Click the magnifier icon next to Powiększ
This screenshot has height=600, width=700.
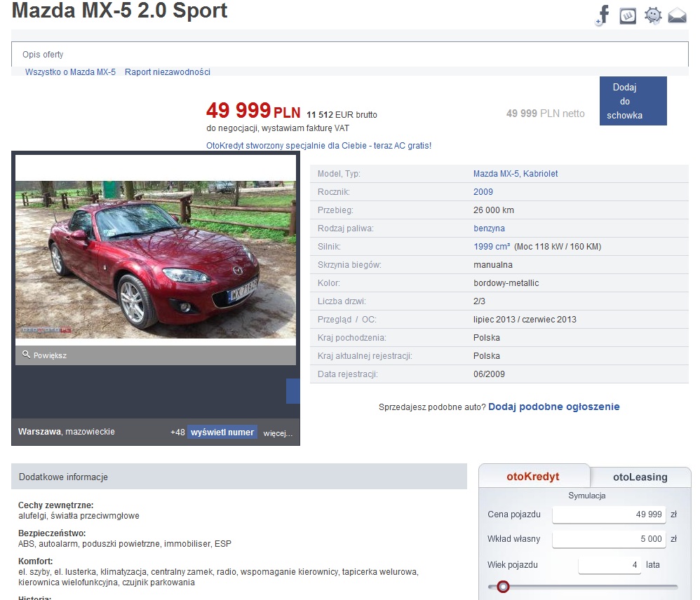coord(26,354)
